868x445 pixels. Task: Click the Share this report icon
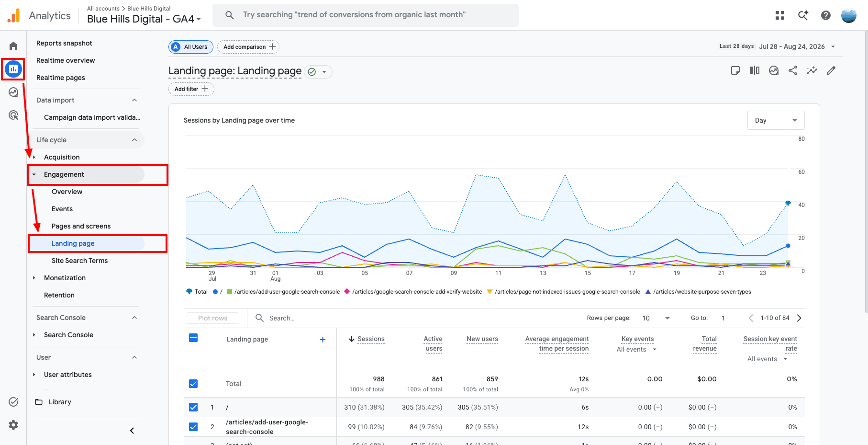point(793,70)
